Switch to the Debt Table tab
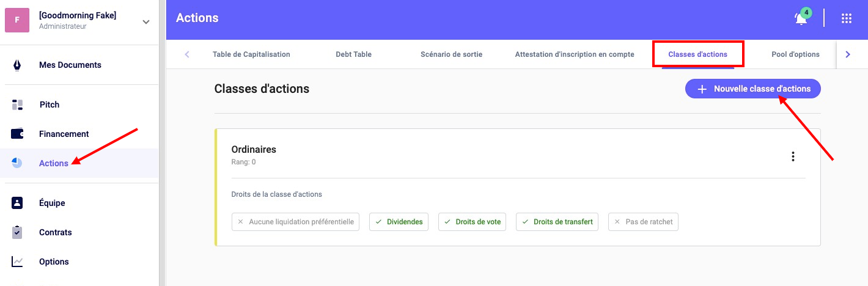 pos(353,54)
